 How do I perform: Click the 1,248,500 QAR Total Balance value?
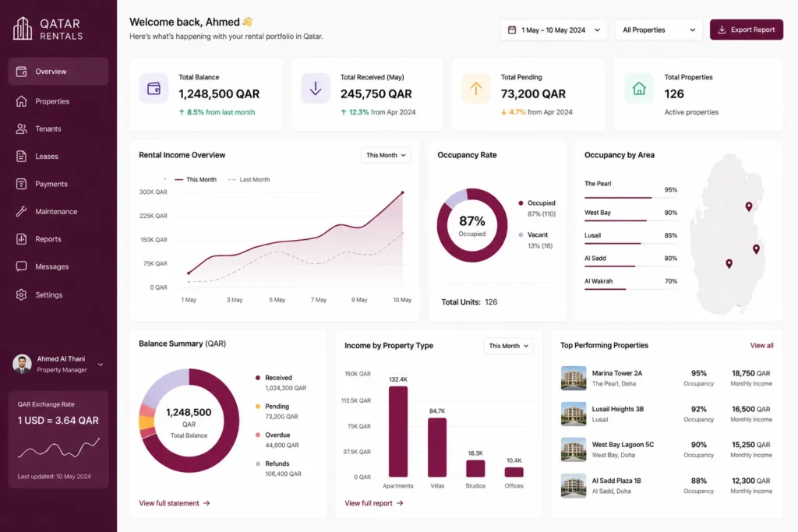(219, 94)
